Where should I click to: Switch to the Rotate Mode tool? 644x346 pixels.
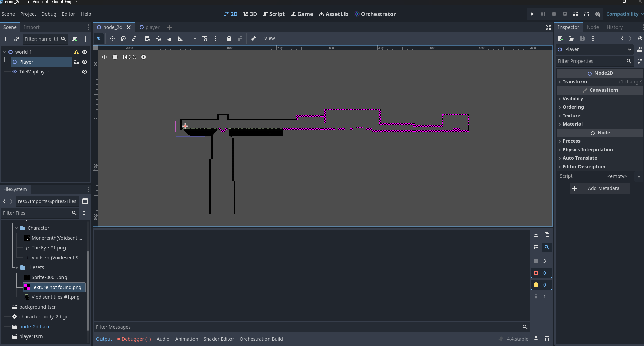click(123, 38)
